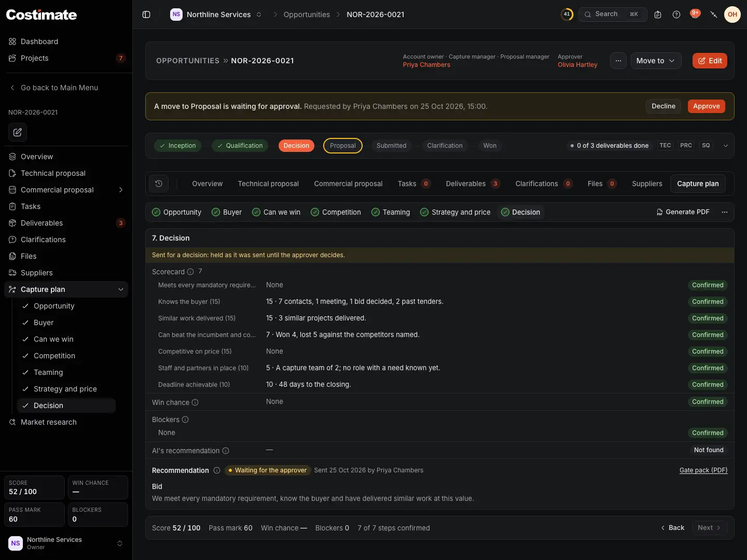This screenshot has width=747, height=560.
Task: Decline the approval request
Action: (x=663, y=106)
